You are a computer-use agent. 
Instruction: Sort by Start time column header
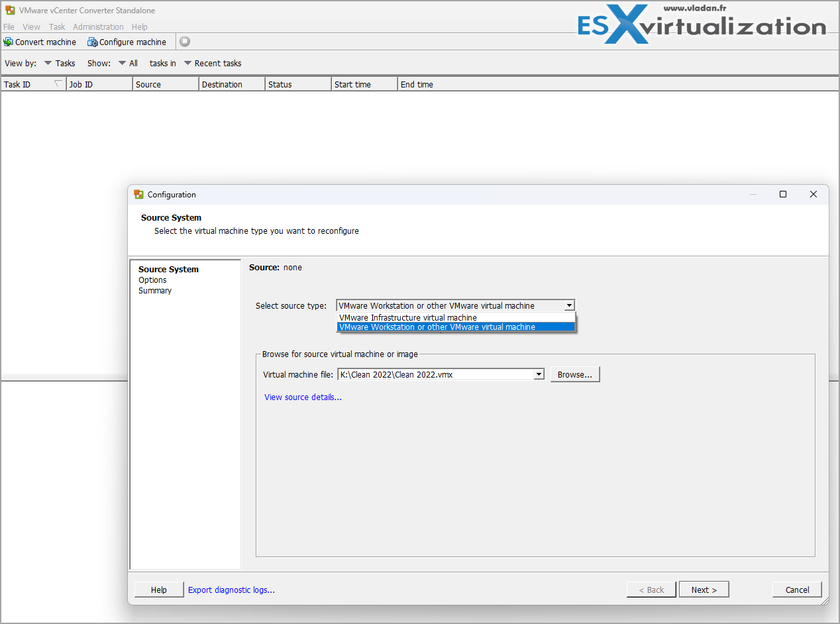[x=364, y=84]
